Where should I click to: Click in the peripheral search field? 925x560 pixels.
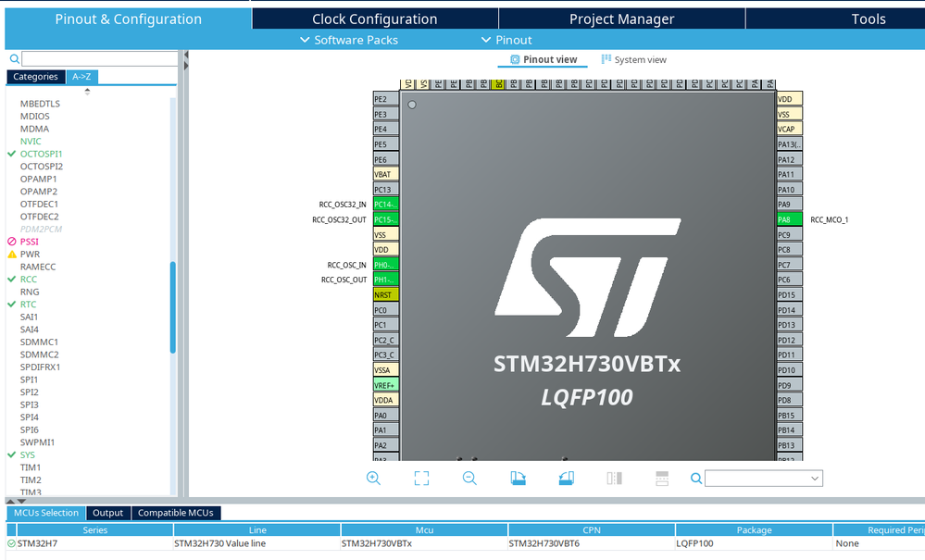coord(100,58)
